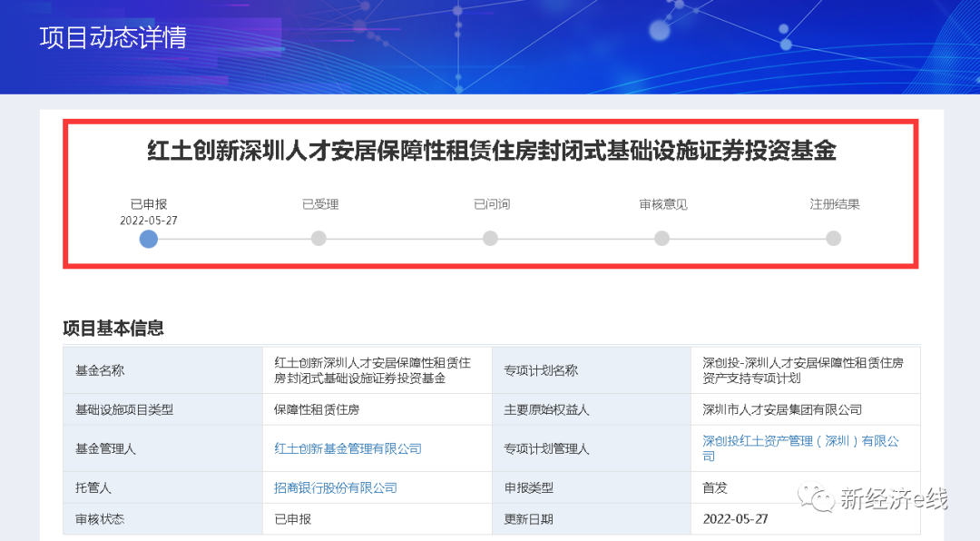Click the 基础设施项目类型 table label cell

point(124,409)
